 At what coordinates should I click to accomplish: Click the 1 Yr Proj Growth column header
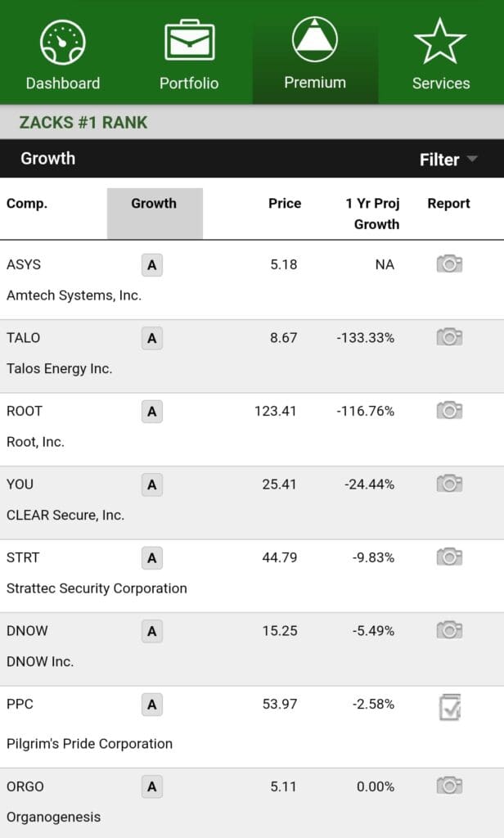point(373,212)
